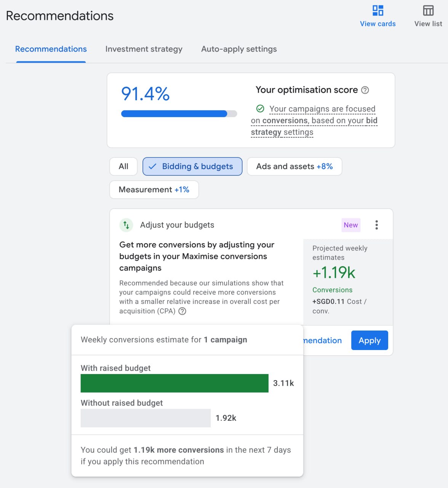Click the New label badge
Image resolution: width=448 pixels, height=488 pixels.
(350, 225)
